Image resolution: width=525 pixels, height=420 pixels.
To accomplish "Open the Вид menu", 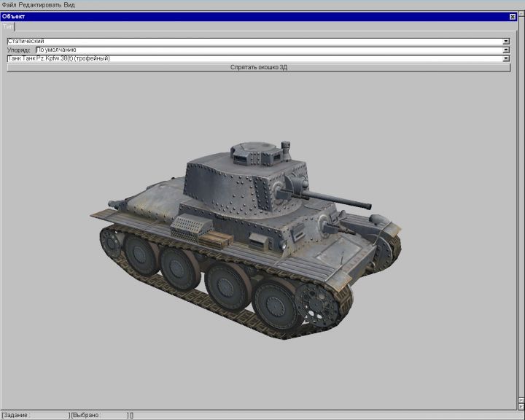I will (69, 4).
